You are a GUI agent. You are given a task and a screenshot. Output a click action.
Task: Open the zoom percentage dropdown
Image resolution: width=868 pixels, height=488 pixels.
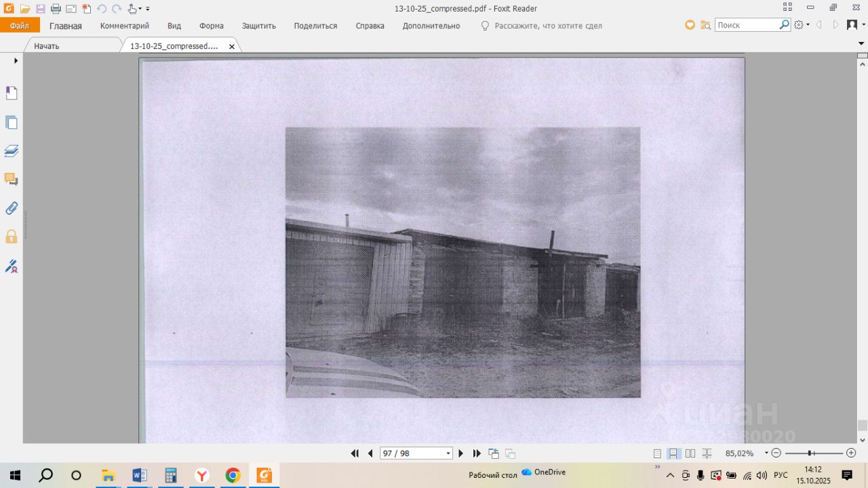(x=766, y=453)
